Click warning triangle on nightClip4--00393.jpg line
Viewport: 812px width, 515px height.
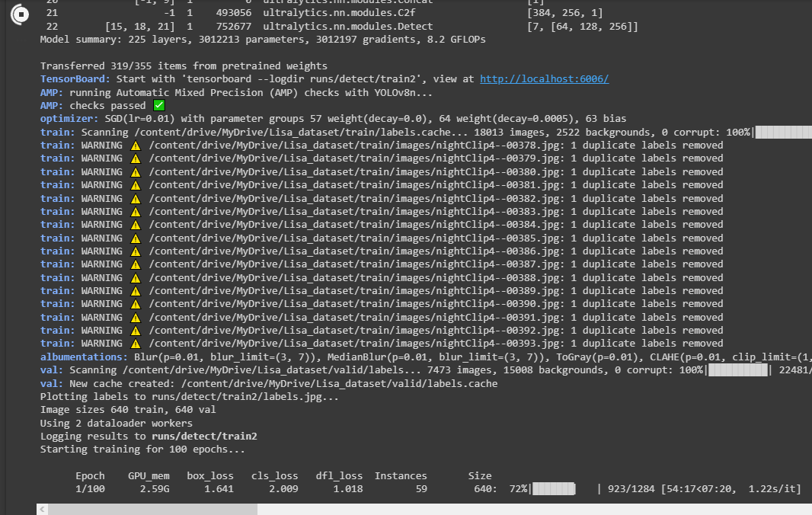click(135, 343)
